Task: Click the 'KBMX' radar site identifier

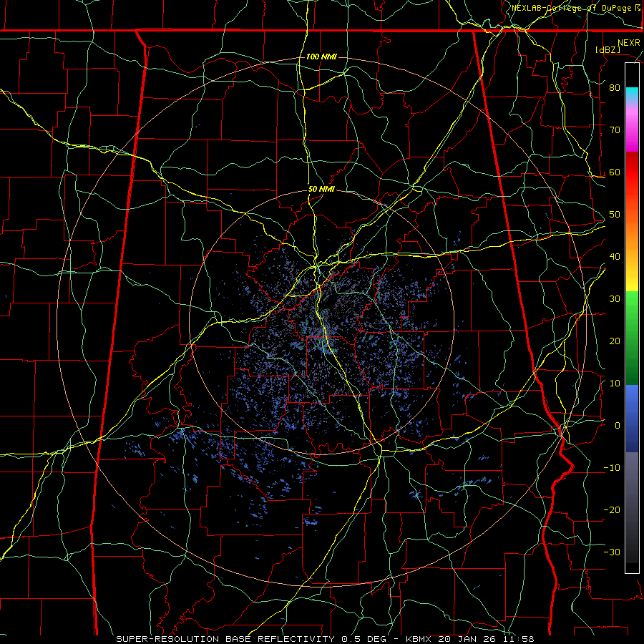Action: (x=419, y=639)
